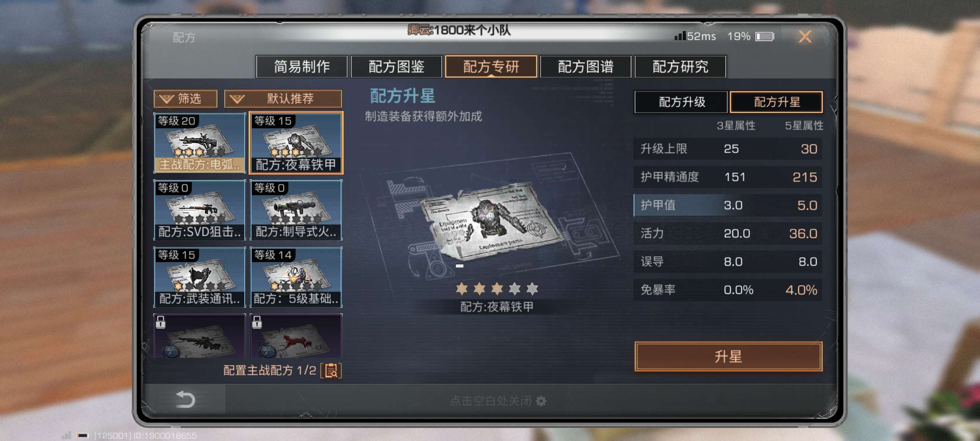Click the battery status icon
This screenshot has width=980, height=441.
[764, 37]
